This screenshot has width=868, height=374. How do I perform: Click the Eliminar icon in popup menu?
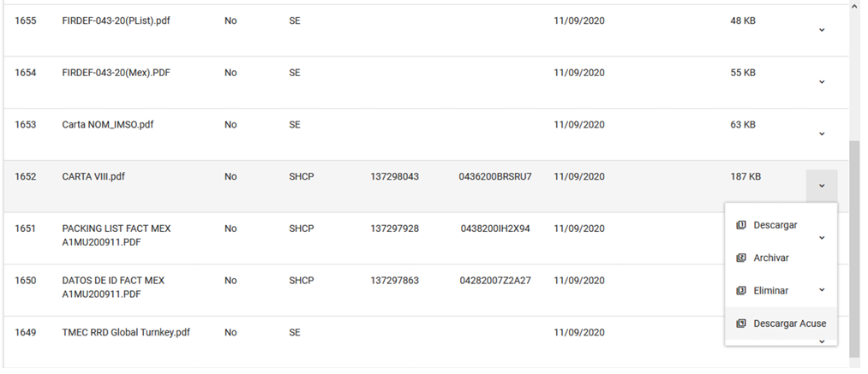(x=741, y=290)
